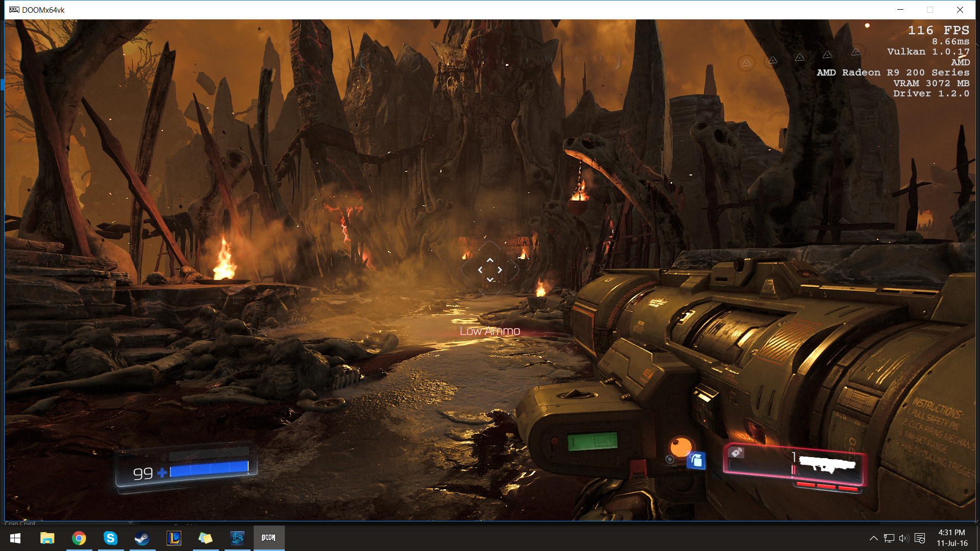Image resolution: width=980 pixels, height=551 pixels.
Task: Open Steam from the taskbar
Action: click(142, 538)
